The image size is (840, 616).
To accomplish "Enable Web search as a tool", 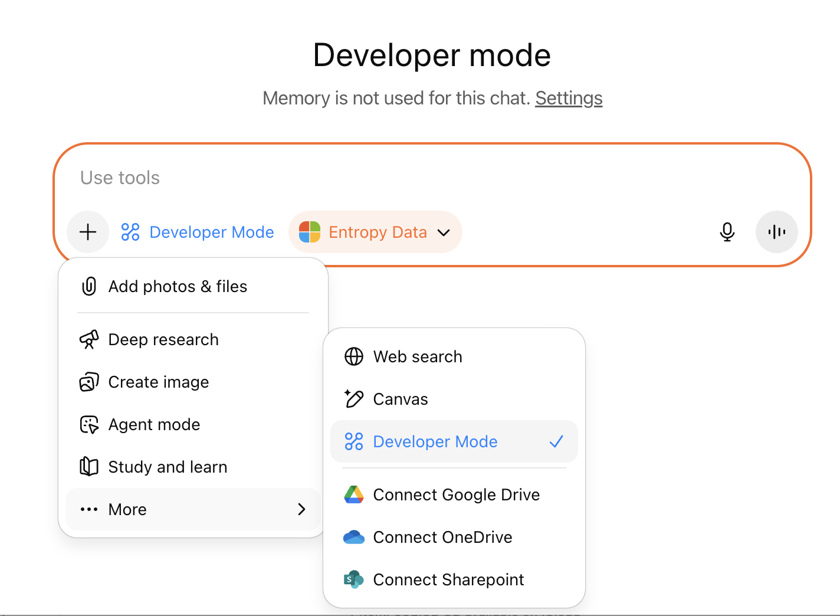I will point(417,356).
